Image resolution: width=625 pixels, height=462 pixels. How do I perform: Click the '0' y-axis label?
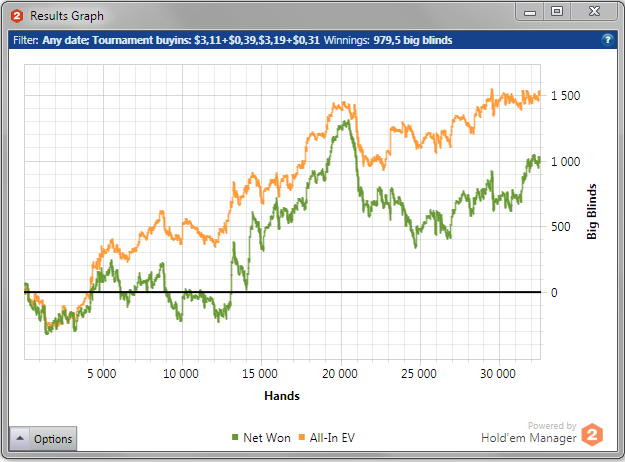(554, 293)
